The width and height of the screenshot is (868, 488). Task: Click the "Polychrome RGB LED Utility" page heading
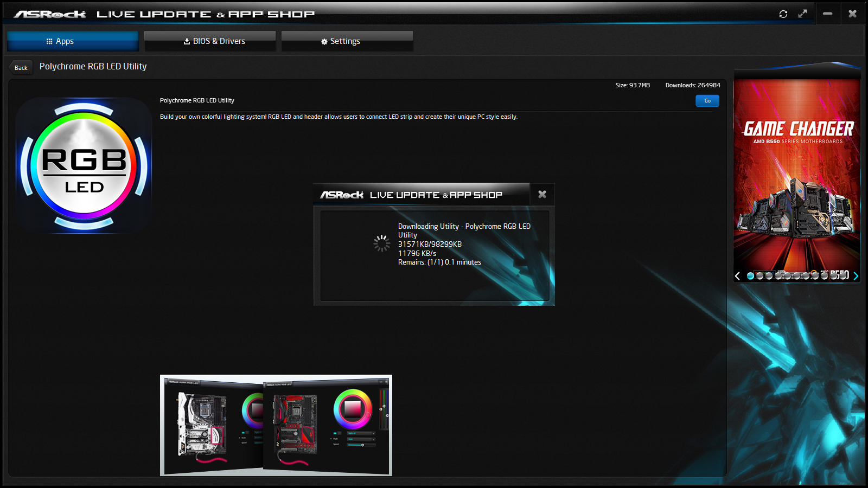point(93,66)
